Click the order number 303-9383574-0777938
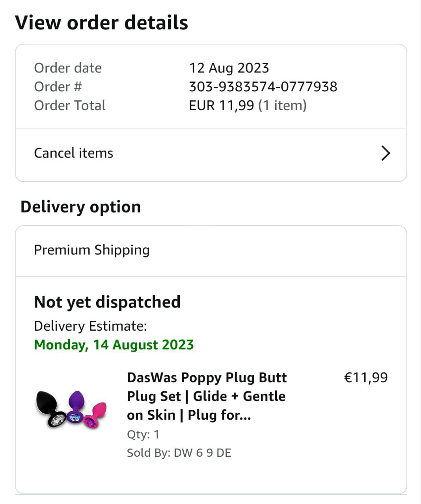This screenshot has height=504, width=421. click(263, 87)
